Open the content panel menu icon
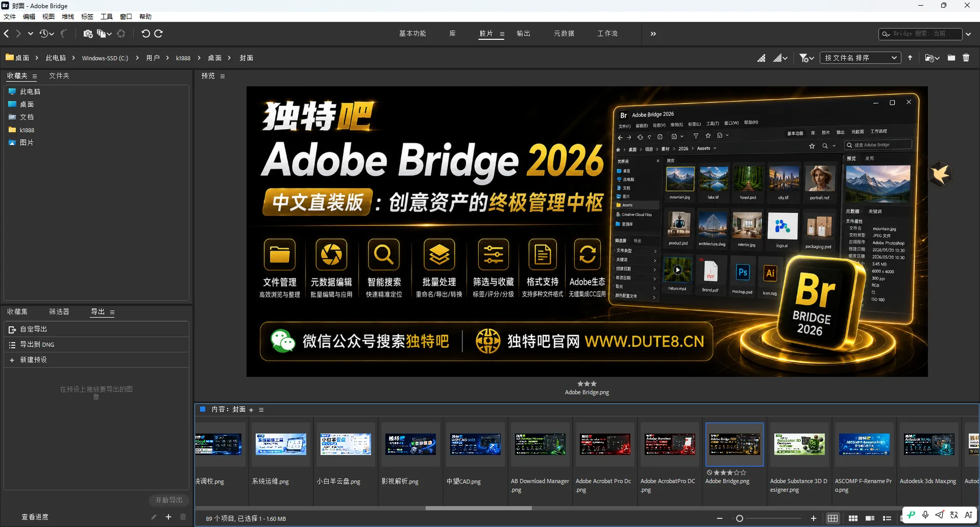This screenshot has height=527, width=980. click(x=261, y=410)
